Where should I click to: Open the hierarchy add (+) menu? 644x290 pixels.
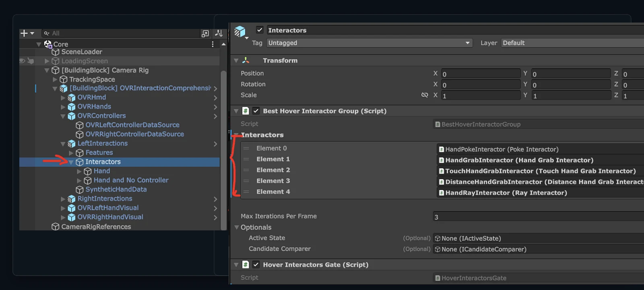[27, 33]
